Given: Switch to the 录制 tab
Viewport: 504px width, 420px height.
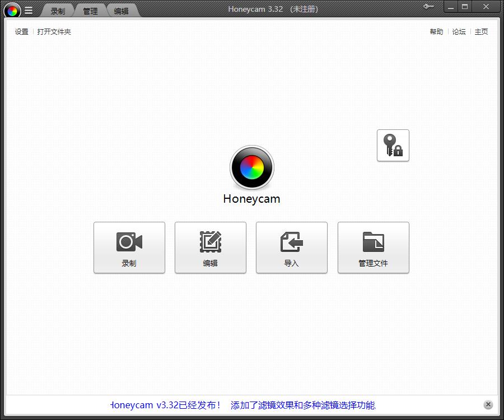Looking at the screenshot, I should (x=58, y=11).
